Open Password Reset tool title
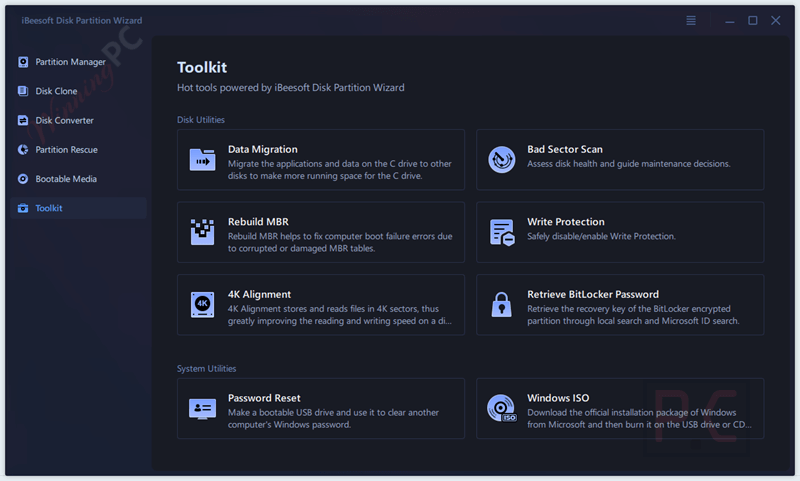Viewport: 800px width, 481px height. coord(264,398)
